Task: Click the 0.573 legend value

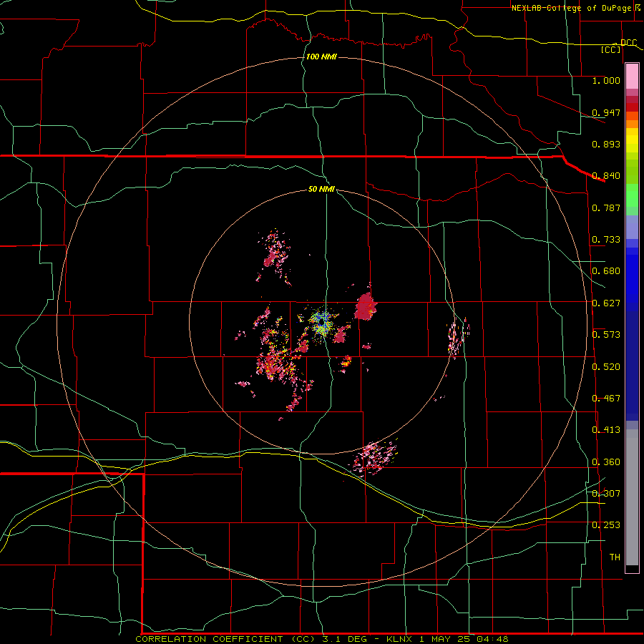Action: pyautogui.click(x=606, y=335)
